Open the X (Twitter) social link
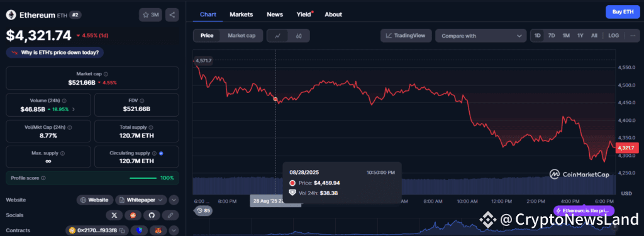The height and width of the screenshot is (236, 644). [x=114, y=215]
